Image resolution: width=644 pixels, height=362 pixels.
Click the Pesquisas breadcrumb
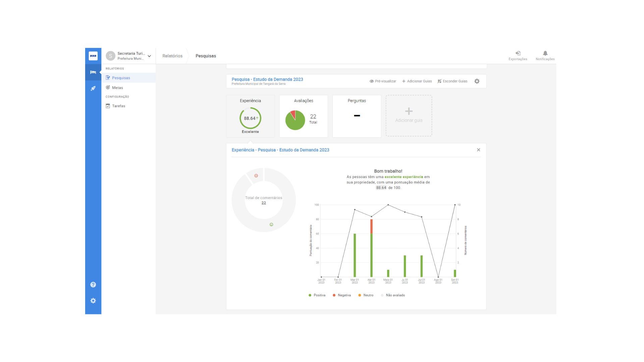pyautogui.click(x=206, y=56)
